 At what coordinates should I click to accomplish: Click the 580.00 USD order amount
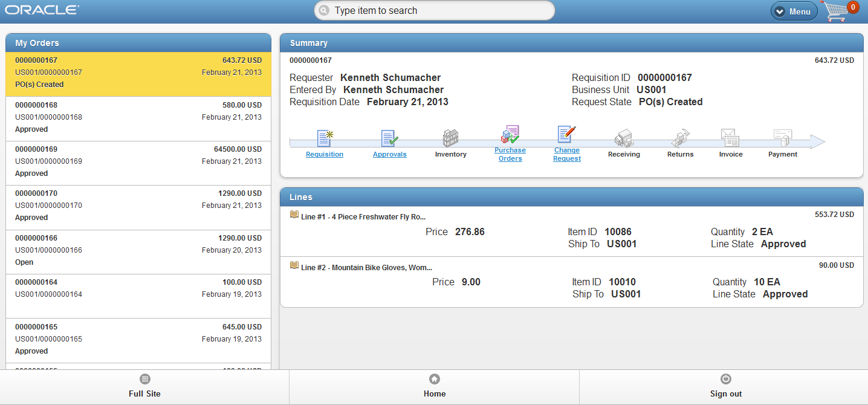242,105
